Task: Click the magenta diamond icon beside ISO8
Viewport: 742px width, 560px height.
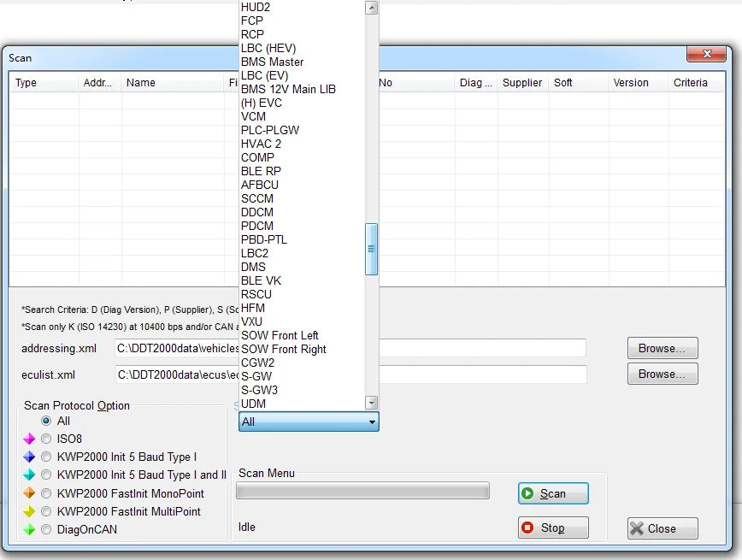Action: click(29, 439)
